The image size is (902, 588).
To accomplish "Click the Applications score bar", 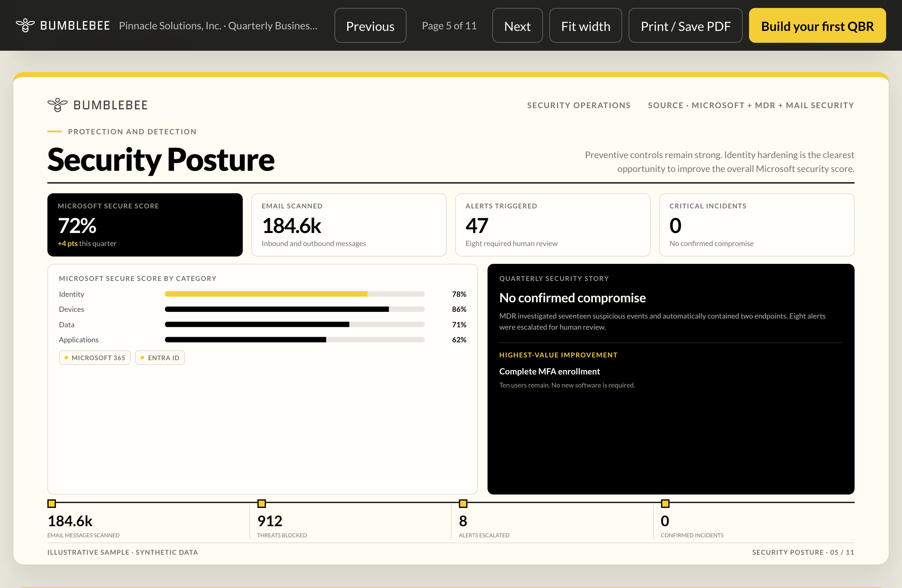I will 295,340.
